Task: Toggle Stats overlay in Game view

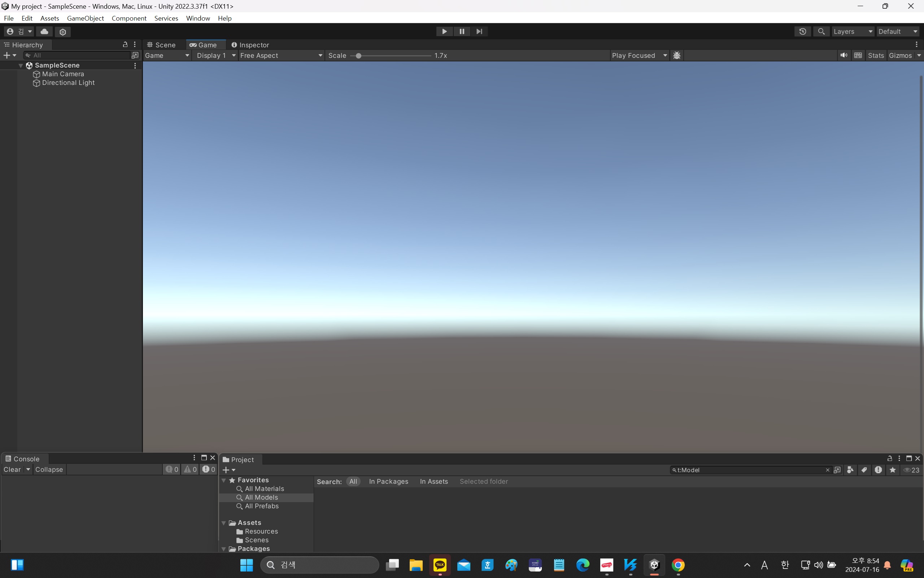Action: [x=876, y=55]
